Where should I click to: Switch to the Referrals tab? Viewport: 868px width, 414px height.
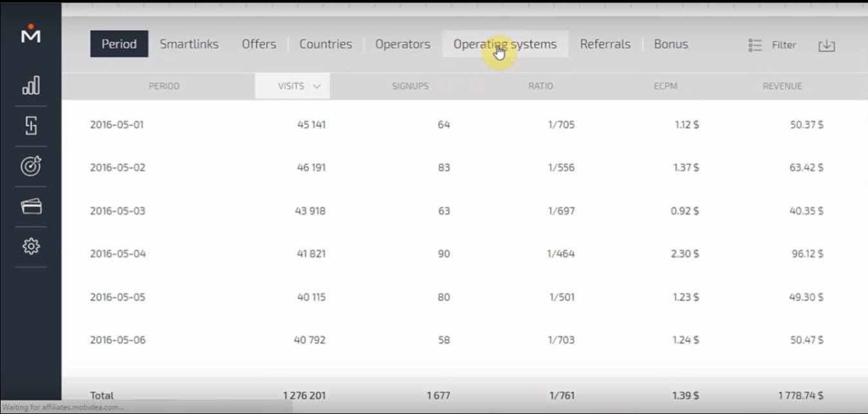tap(605, 44)
